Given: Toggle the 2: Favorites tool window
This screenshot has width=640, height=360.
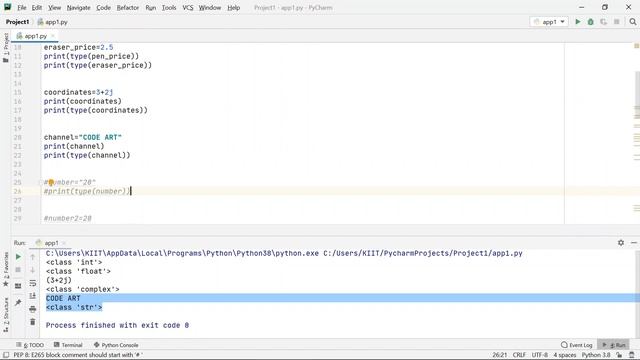Looking at the screenshot, I should [x=6, y=269].
